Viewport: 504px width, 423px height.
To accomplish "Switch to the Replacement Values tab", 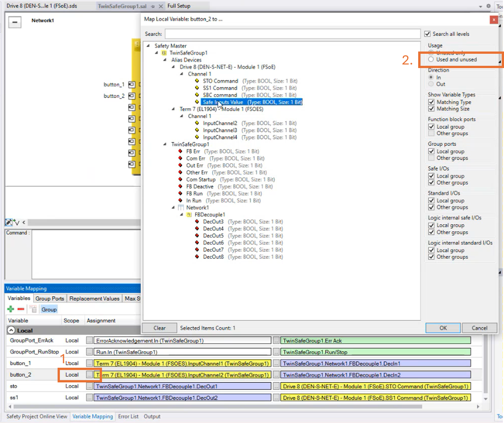I will [94, 298].
